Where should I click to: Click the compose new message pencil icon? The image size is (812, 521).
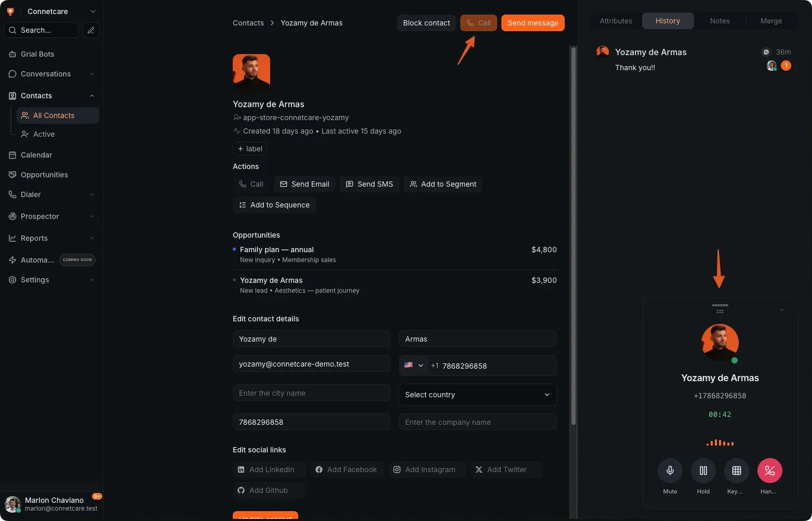coord(91,30)
